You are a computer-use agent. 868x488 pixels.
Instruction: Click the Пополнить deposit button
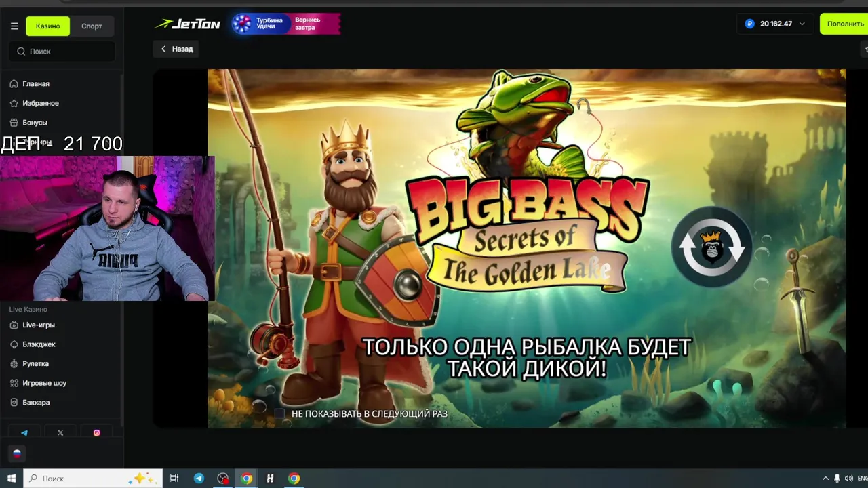tap(845, 24)
